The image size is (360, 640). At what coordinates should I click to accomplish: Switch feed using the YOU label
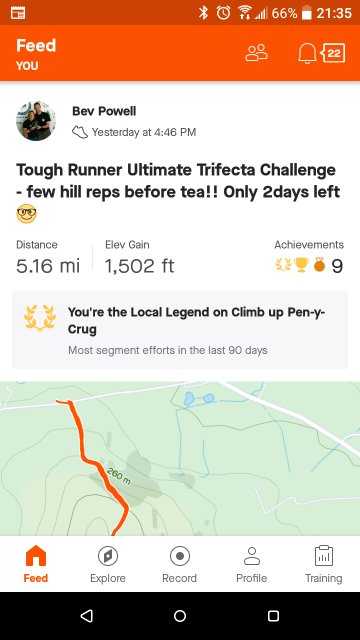(27, 66)
